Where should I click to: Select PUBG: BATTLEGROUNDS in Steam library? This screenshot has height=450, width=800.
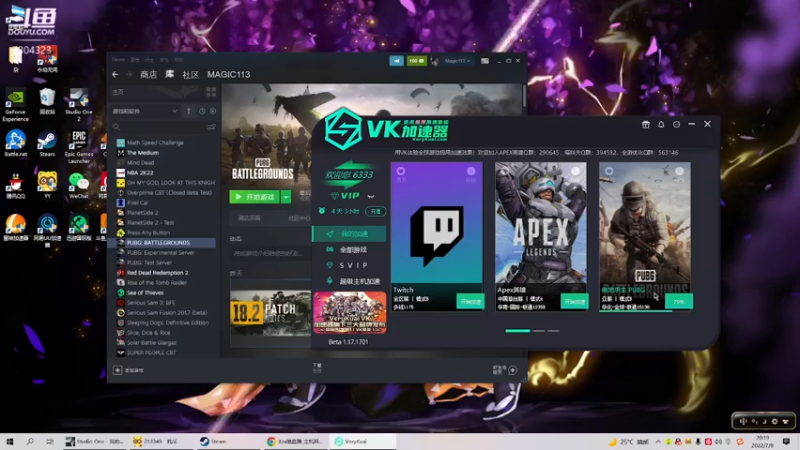tap(158, 243)
